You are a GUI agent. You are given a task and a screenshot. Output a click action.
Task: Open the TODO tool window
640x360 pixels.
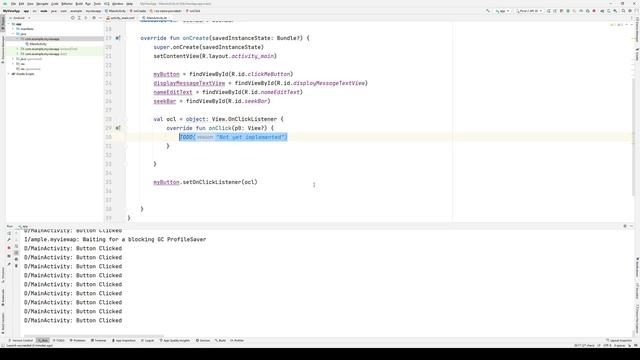pos(59,340)
